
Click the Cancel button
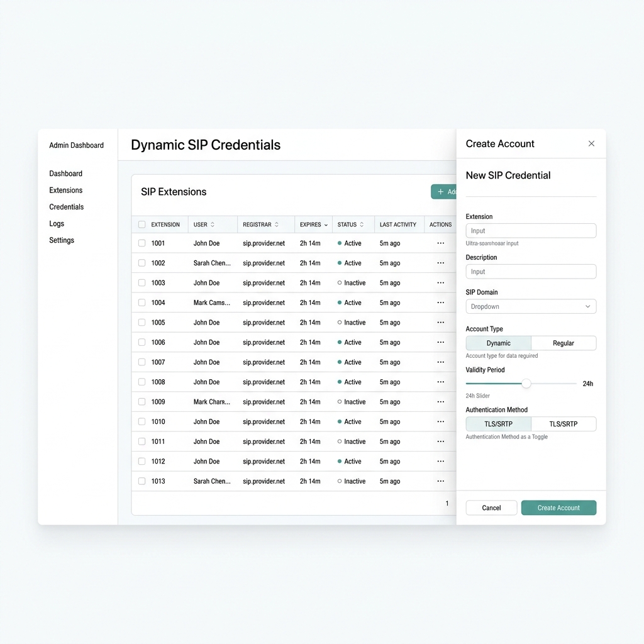(491, 508)
